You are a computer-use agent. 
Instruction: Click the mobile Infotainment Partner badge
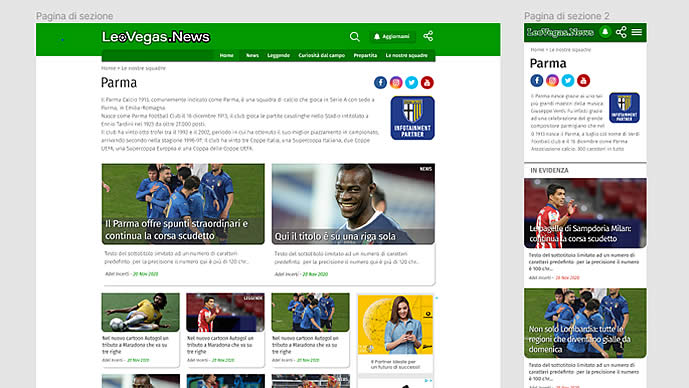(624, 108)
